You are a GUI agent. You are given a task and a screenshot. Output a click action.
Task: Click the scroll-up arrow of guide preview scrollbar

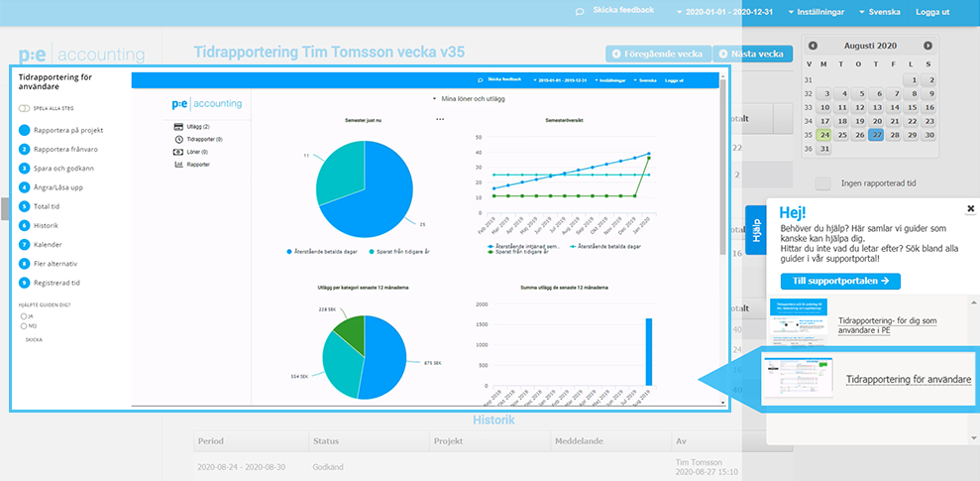(723, 74)
